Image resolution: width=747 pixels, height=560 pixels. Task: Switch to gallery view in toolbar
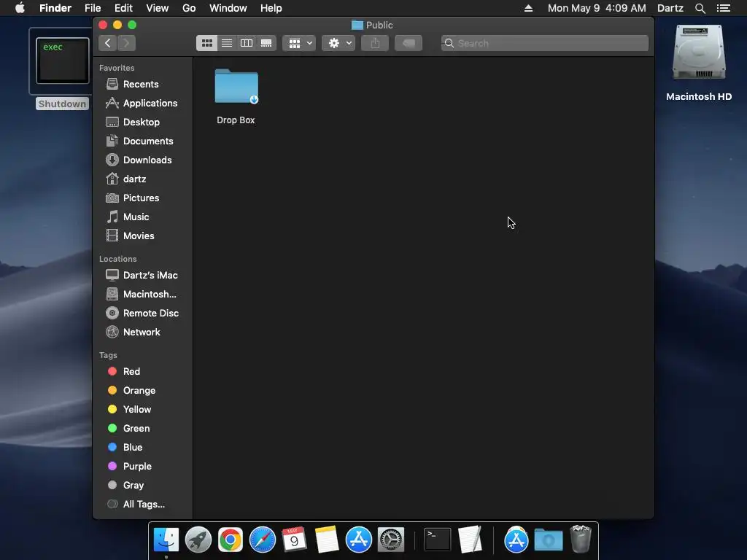point(266,43)
